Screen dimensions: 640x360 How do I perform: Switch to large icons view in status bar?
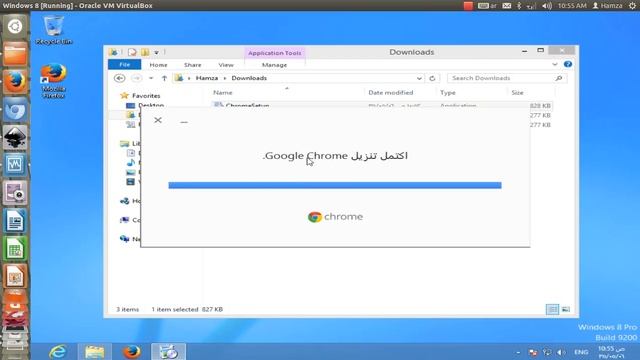click(566, 309)
